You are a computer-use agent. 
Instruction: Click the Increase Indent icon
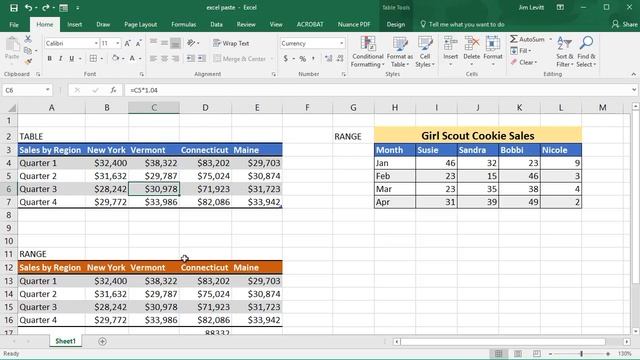click(x=202, y=59)
